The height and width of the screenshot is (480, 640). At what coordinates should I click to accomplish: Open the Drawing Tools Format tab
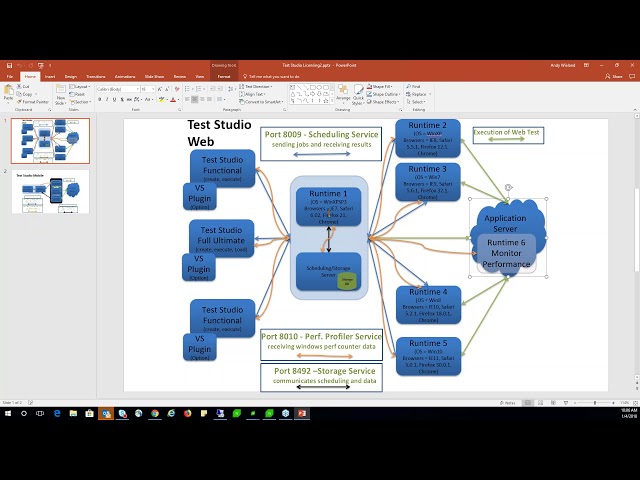coord(224,76)
